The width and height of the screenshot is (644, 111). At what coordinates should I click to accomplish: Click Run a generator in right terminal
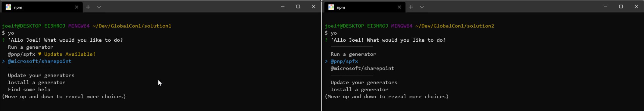(353, 54)
